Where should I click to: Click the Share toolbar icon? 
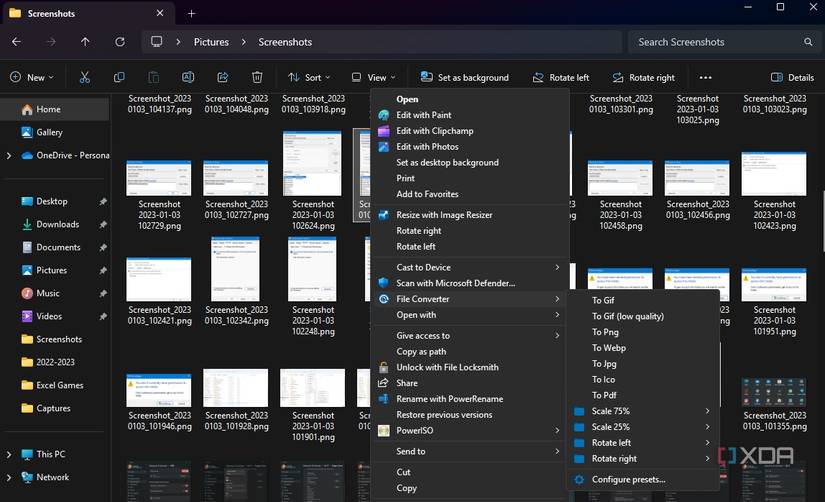[223, 77]
